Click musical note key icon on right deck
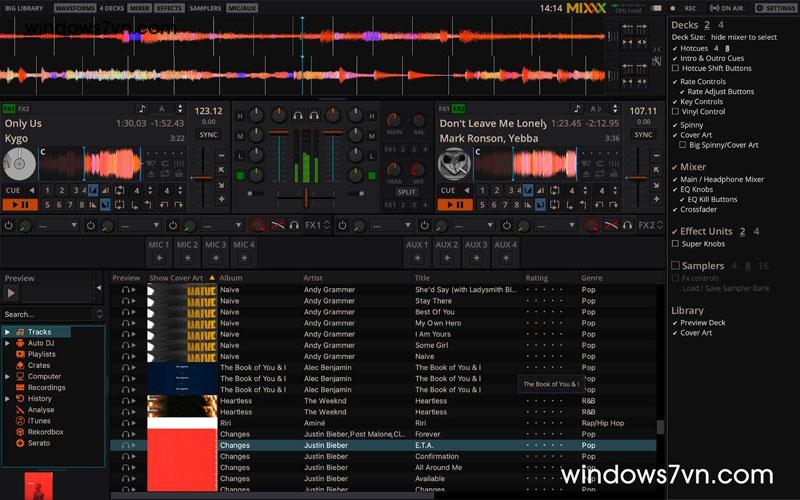Viewport: 800px width, 500px height. click(577, 109)
